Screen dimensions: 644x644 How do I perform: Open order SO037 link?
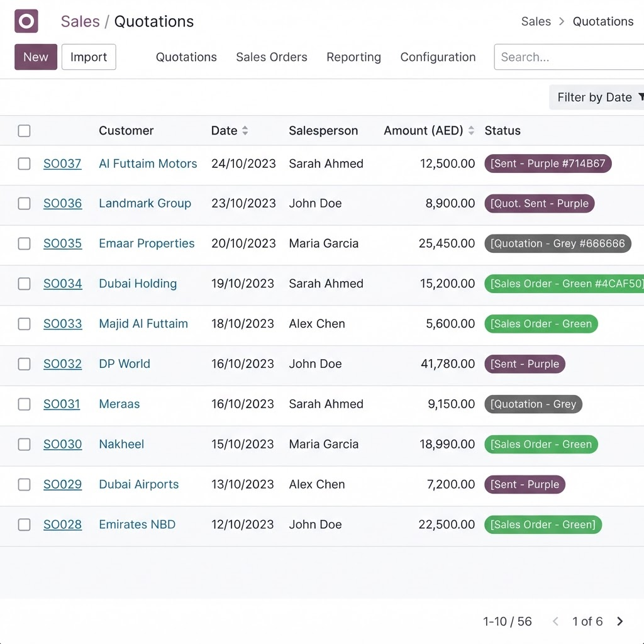(62, 164)
